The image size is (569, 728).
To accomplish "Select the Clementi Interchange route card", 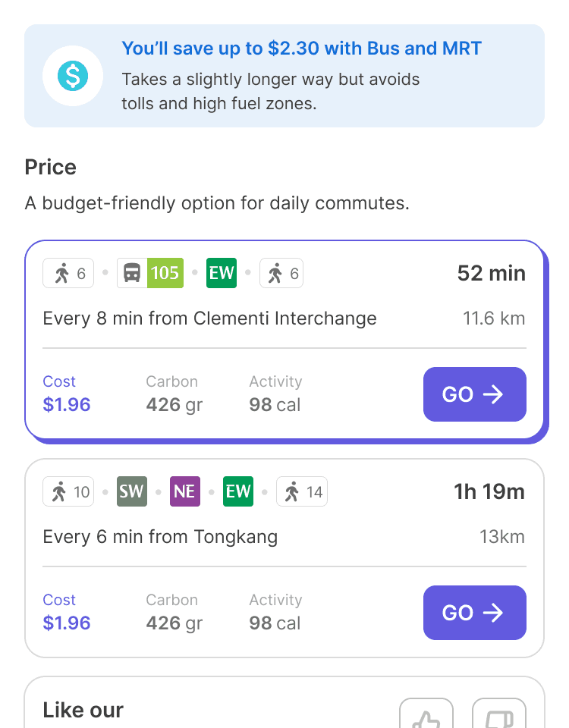I will [284, 340].
